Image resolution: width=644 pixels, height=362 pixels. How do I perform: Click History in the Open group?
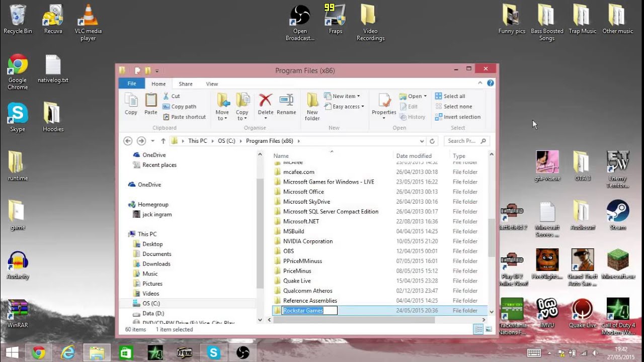(x=413, y=117)
